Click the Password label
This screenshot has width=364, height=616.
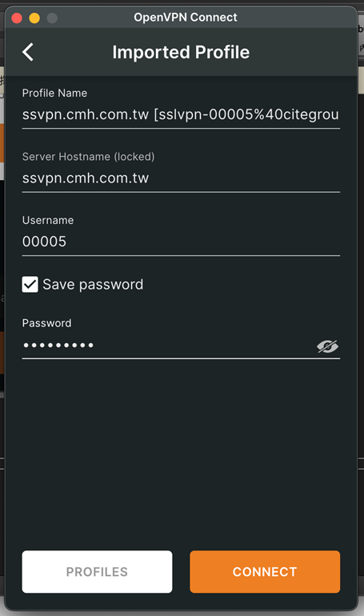click(x=46, y=323)
